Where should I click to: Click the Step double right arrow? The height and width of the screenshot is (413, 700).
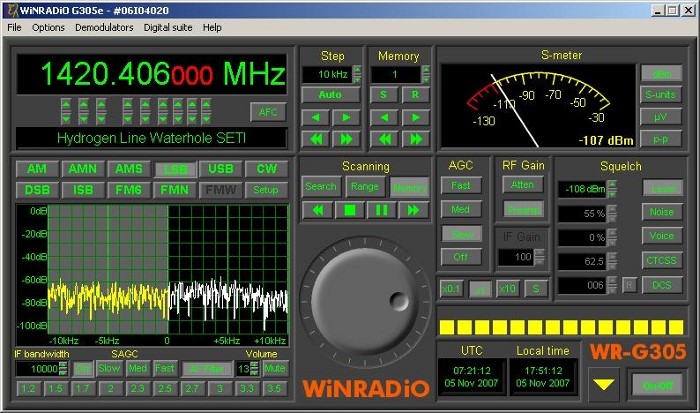tap(344, 139)
